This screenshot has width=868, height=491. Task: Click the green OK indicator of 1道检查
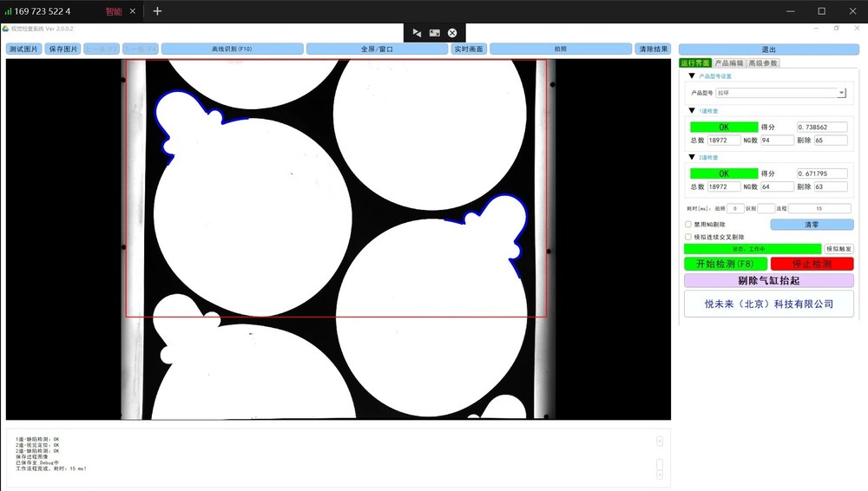(x=724, y=127)
